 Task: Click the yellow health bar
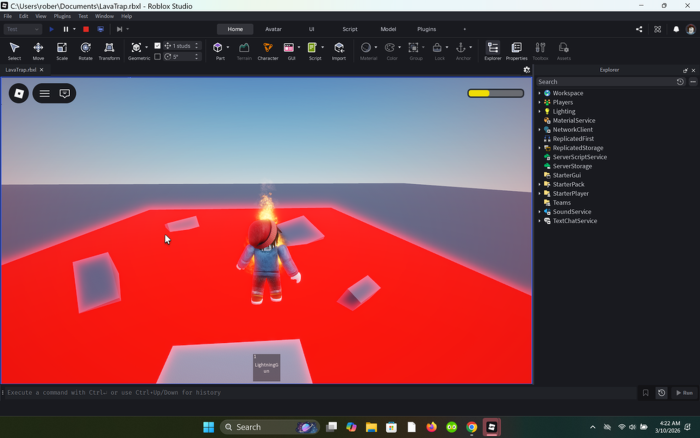[496, 93]
